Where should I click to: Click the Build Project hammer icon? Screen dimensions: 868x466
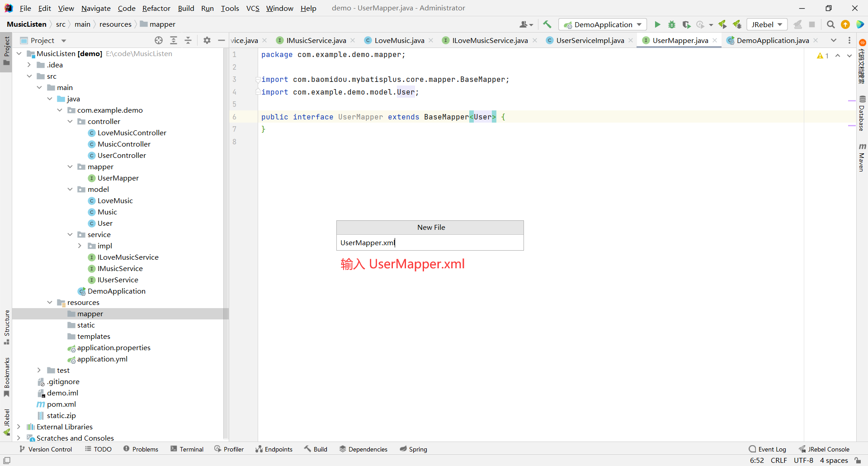point(547,24)
